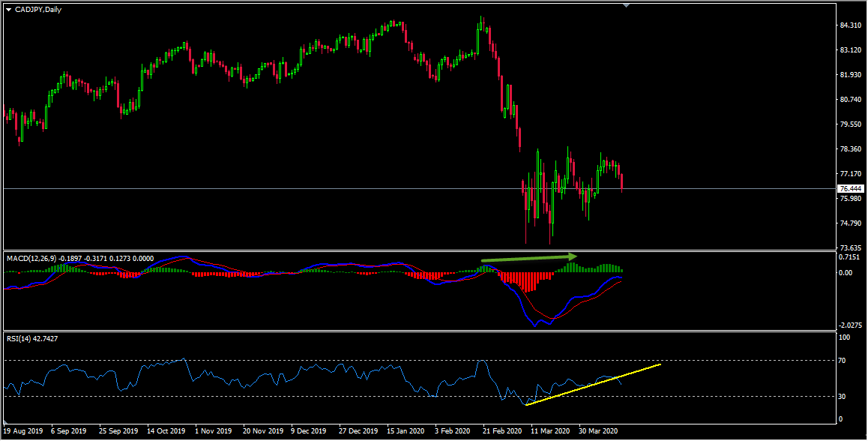This screenshot has width=868, height=441.
Task: Click the 75.980 price axis label
Action: [850, 198]
